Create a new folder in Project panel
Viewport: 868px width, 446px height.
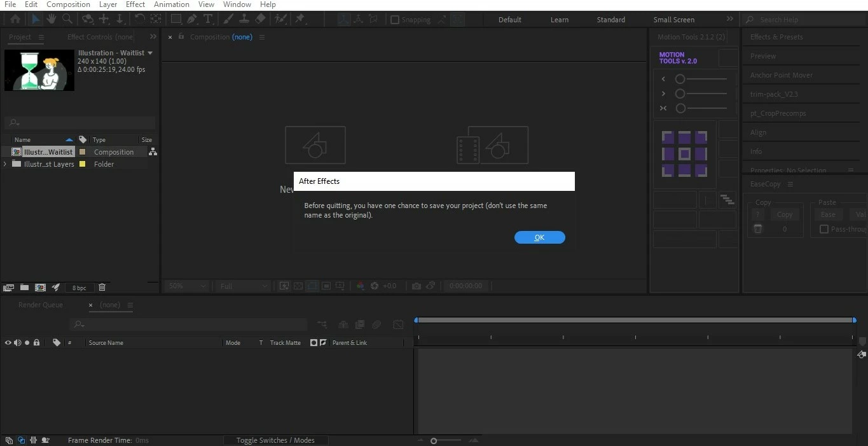click(24, 288)
